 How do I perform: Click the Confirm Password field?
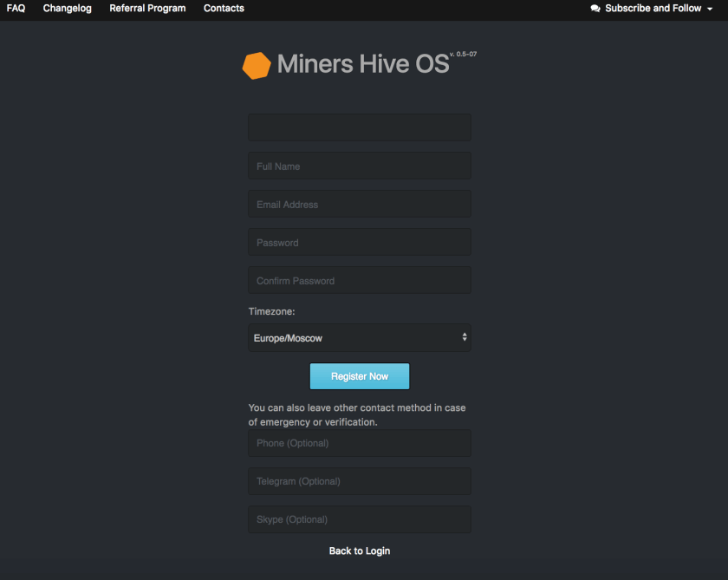pyautogui.click(x=359, y=280)
